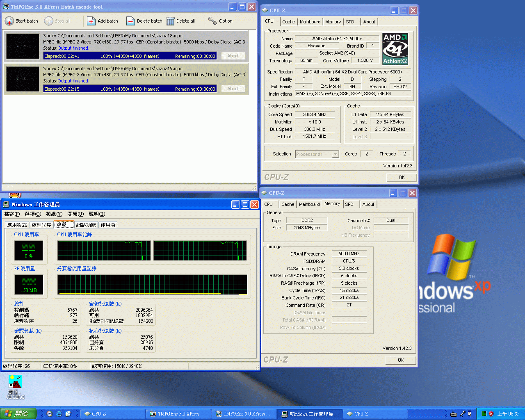Open the 關機(U) menu in Task Manager

[75, 214]
